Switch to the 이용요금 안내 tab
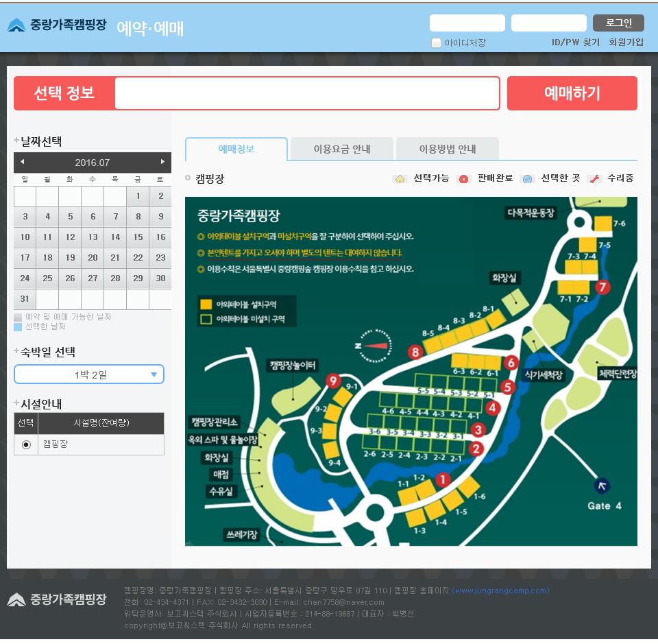658x644 pixels. click(x=342, y=149)
